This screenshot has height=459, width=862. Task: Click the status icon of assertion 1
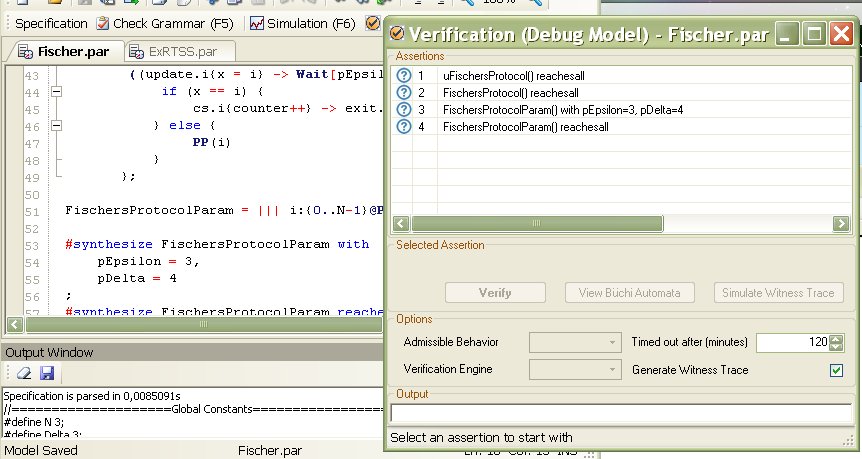pos(404,75)
